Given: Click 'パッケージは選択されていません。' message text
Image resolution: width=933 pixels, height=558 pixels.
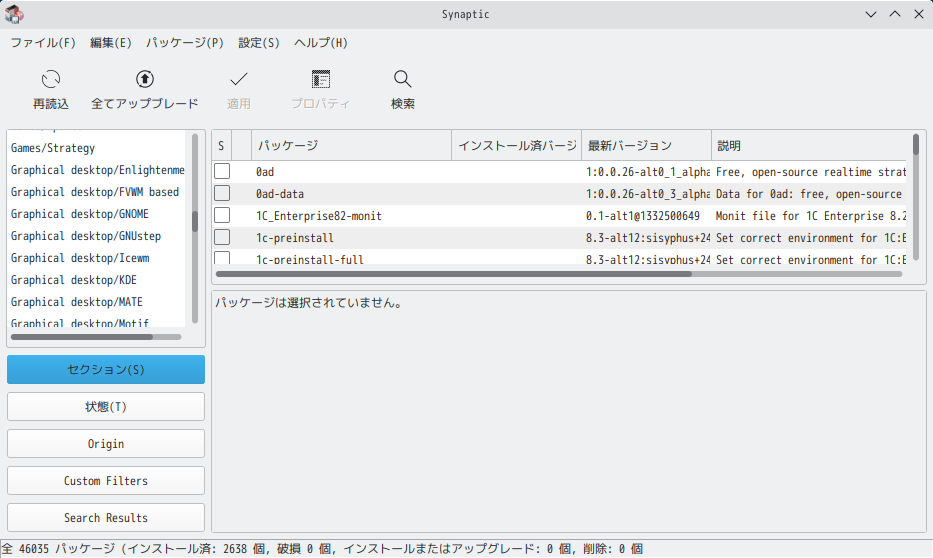Looking at the screenshot, I should click(308, 303).
